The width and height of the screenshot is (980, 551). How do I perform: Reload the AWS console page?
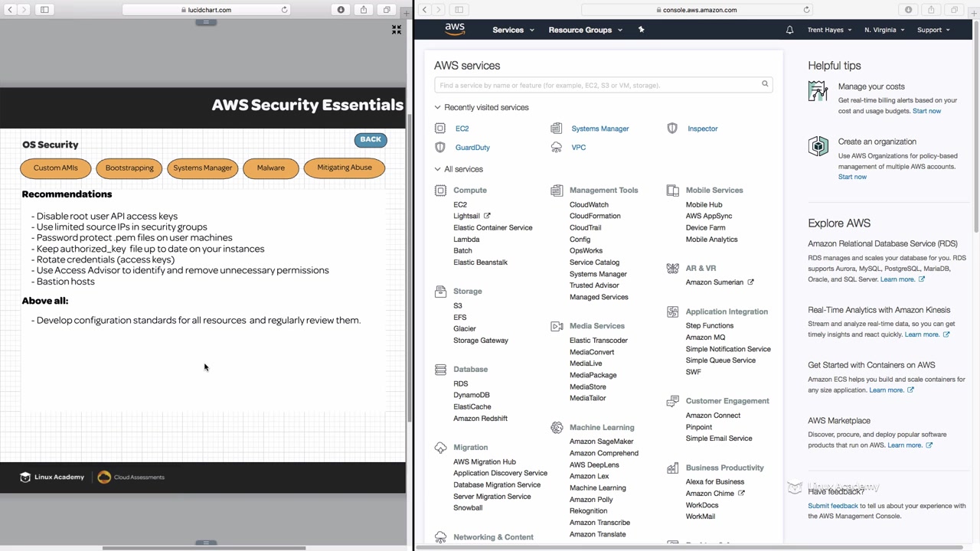(806, 10)
